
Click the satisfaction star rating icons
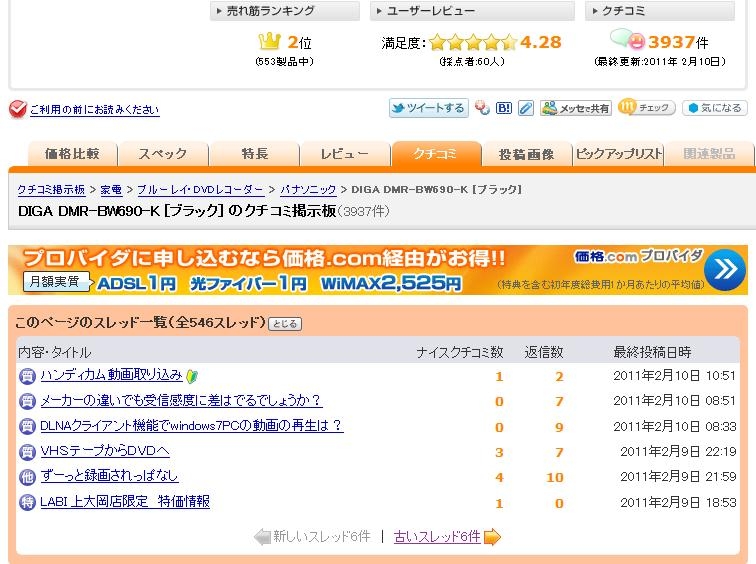tap(473, 42)
